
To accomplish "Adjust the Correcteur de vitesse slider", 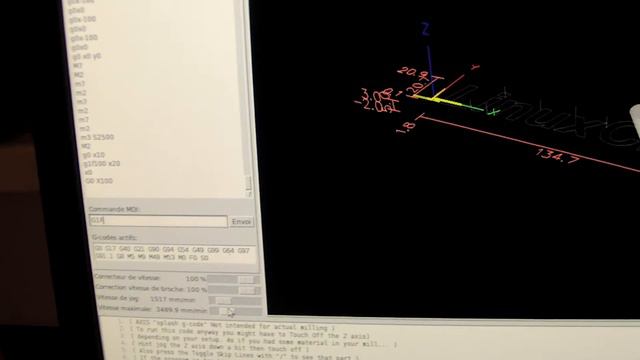I will pyautogui.click(x=233, y=280).
